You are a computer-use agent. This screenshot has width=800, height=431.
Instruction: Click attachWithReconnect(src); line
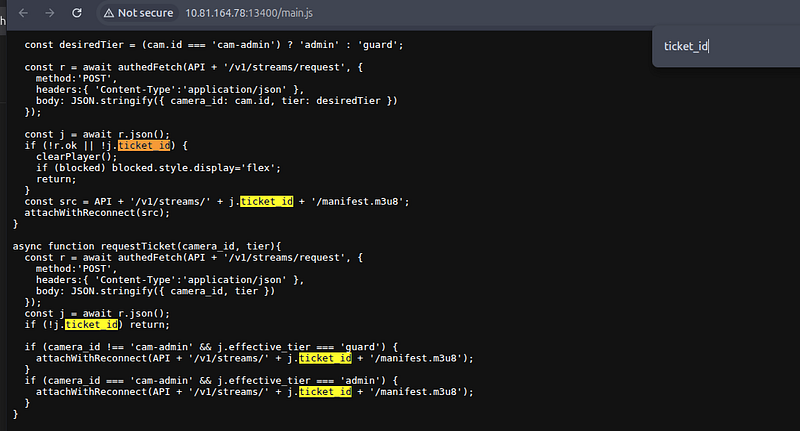click(97, 213)
